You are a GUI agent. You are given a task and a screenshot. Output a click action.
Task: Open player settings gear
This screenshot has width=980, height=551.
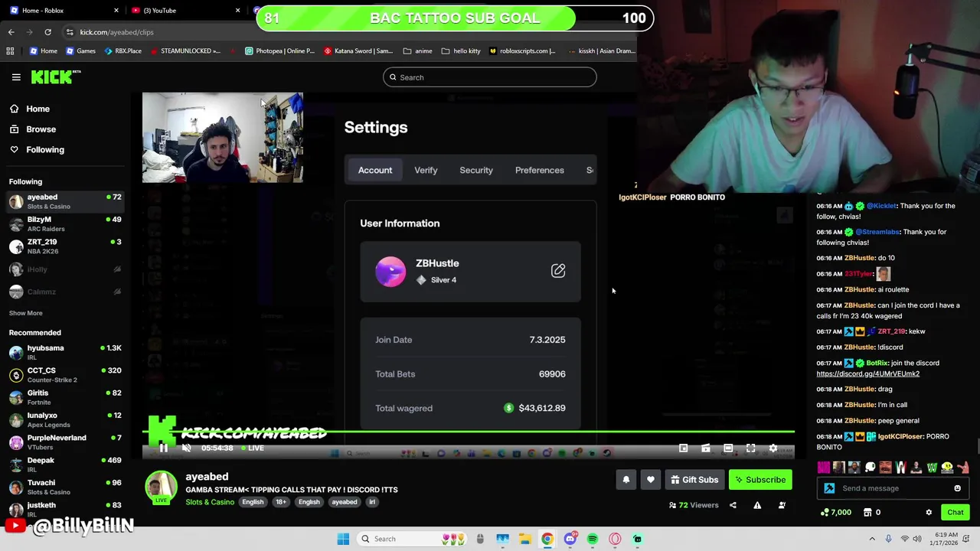click(x=773, y=448)
